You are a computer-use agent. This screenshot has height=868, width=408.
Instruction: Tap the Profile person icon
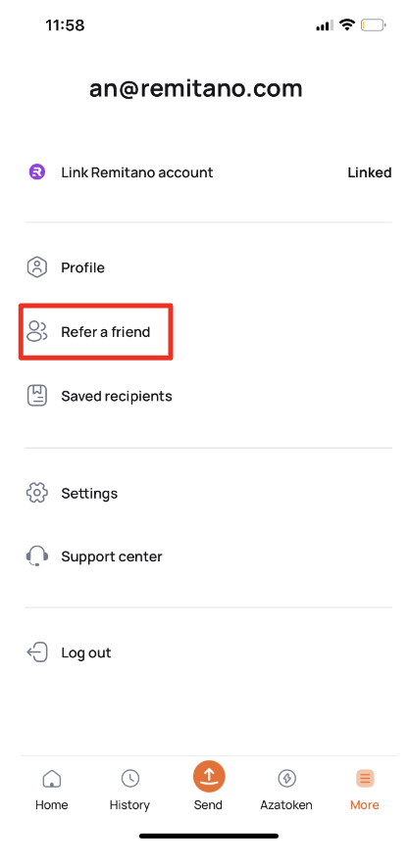click(x=37, y=267)
